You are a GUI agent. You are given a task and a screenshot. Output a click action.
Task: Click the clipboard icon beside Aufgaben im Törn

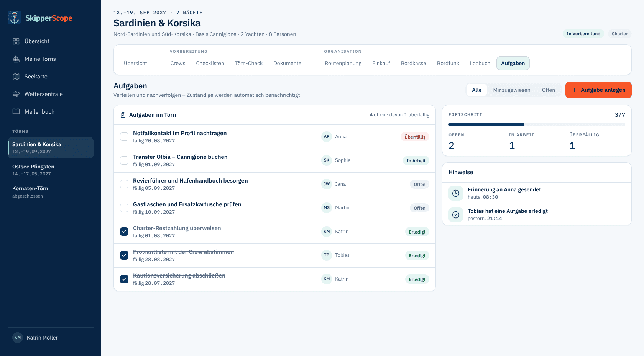[123, 115]
